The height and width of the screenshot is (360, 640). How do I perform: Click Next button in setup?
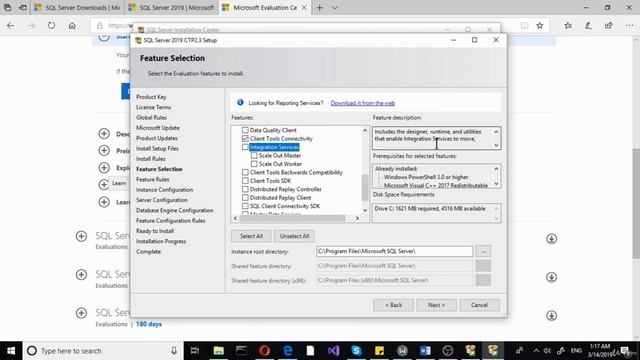pos(436,305)
